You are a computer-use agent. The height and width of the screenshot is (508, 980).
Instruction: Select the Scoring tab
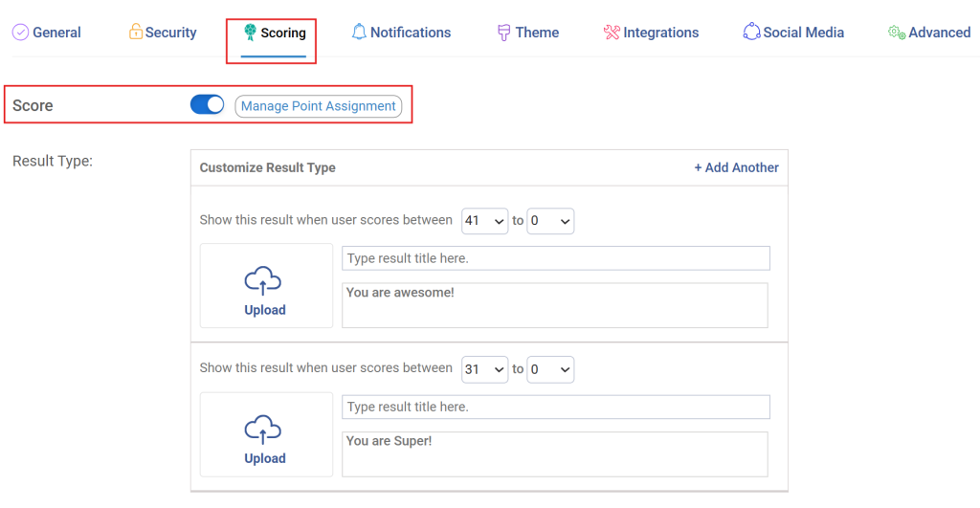coord(274,33)
